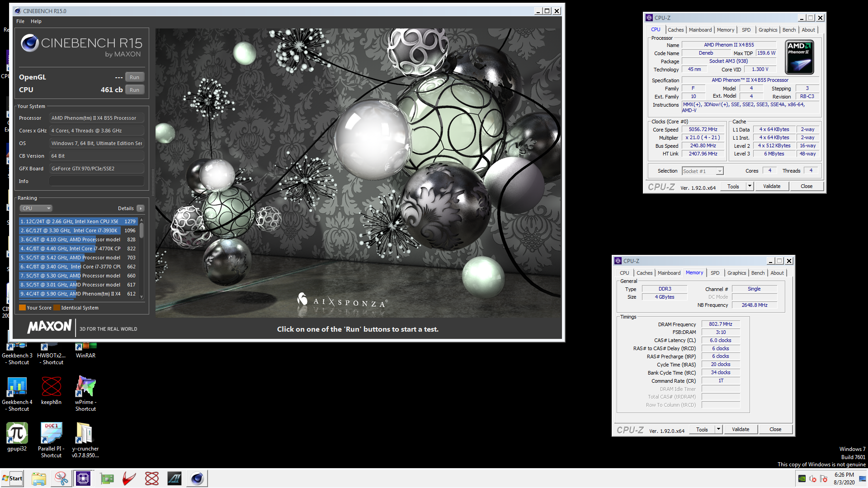Click the DRAM Frequency 802.7 MHz value
868x488 pixels.
pos(721,324)
